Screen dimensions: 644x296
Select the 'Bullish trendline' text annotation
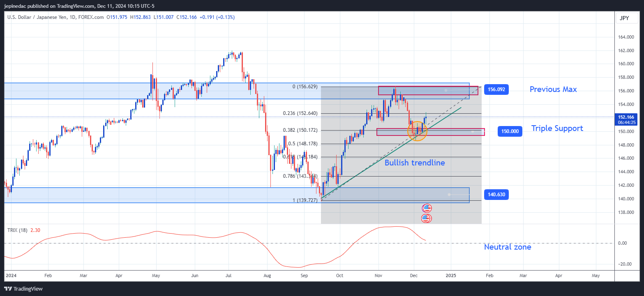(415, 163)
